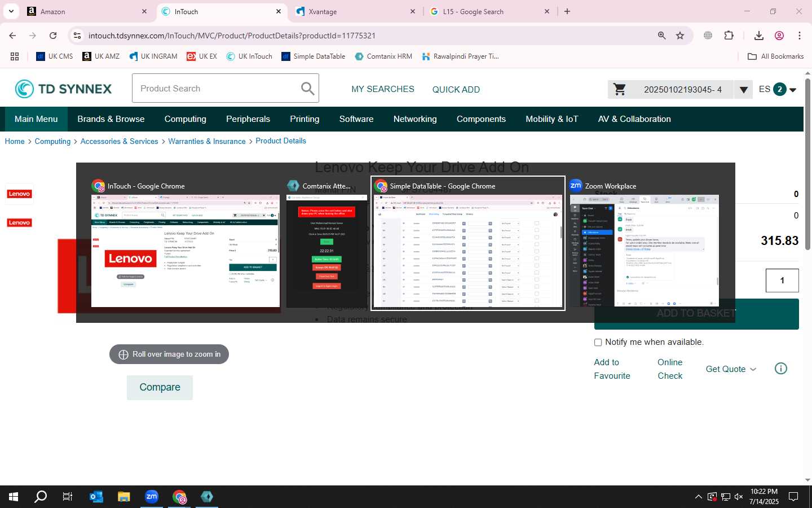Switch to L15 Google Search tab

[x=489, y=11]
